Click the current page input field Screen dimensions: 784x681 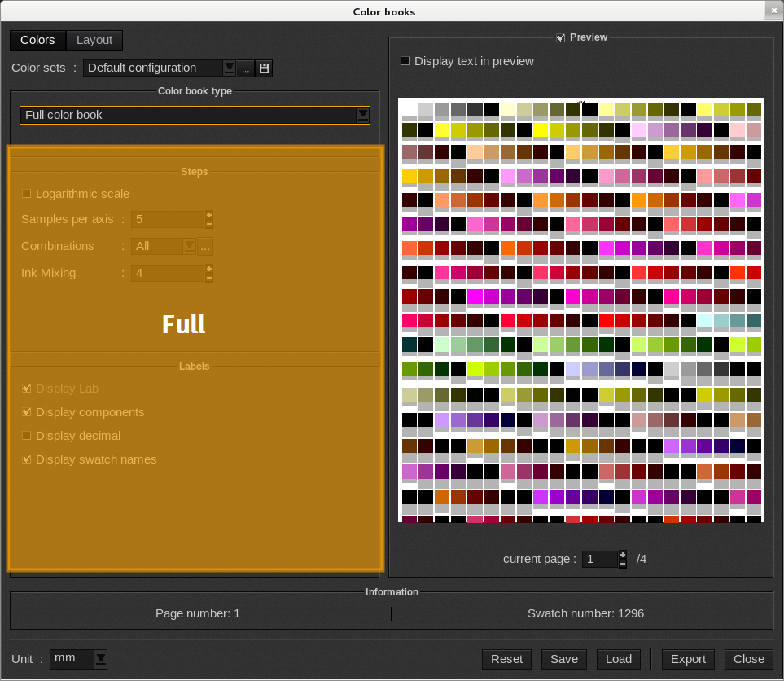tap(600, 559)
